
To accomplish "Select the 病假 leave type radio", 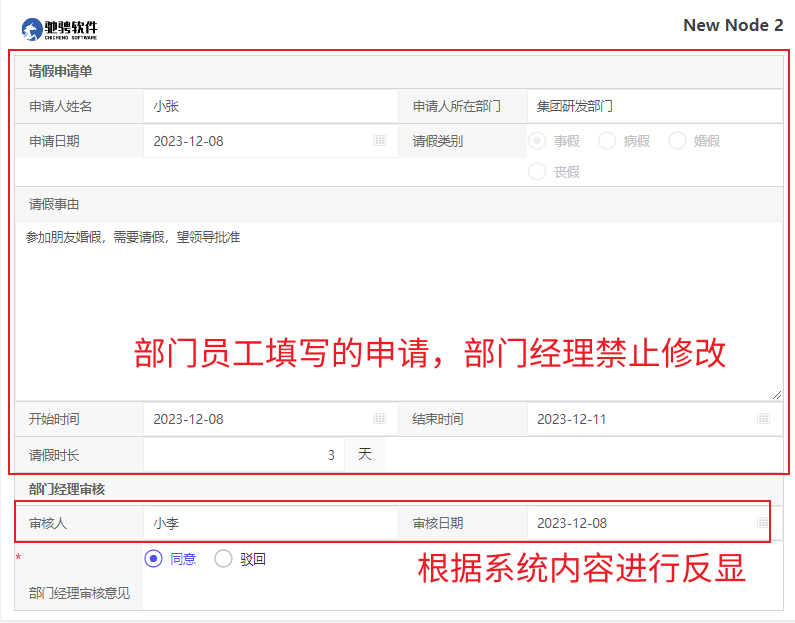I will click(x=607, y=141).
